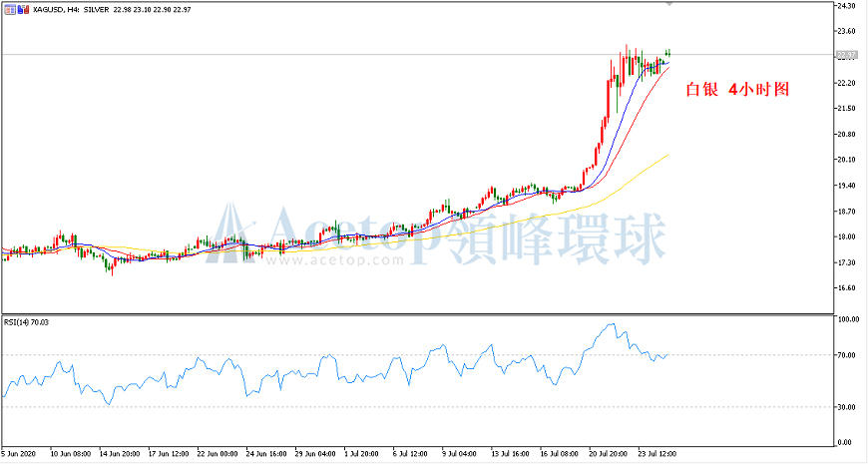The image size is (868, 464).
Task: Click the 13 Jul 16:00 time label
Action: coord(511,454)
